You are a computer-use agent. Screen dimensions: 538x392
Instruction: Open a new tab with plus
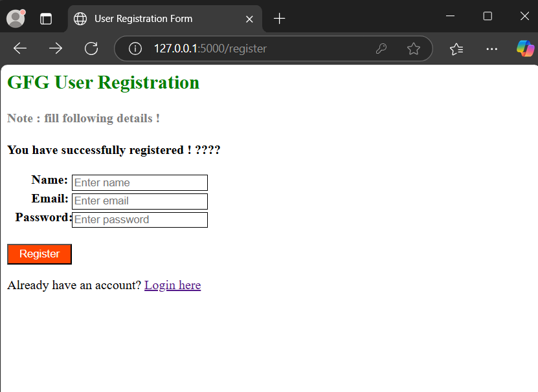coord(279,19)
